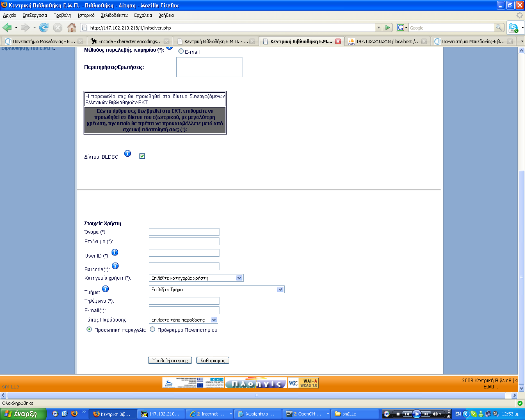Viewport: 525px width, 420px height.
Task: Reload the page with the refresh icon
Action: coord(44,27)
